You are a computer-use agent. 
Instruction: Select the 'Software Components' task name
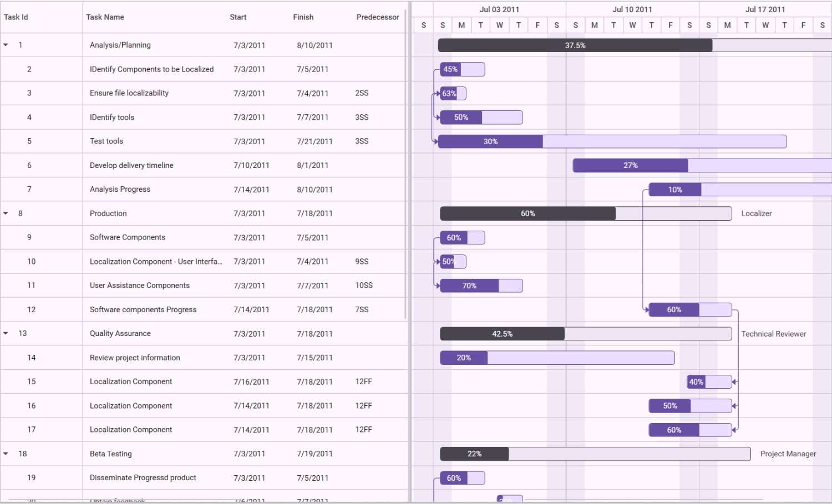point(128,237)
